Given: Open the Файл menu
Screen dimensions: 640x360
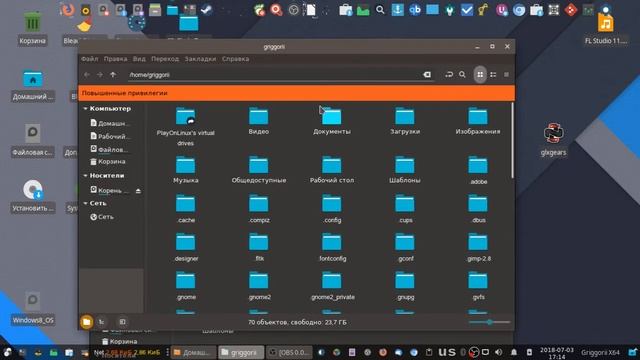Looking at the screenshot, I should pyautogui.click(x=89, y=59).
